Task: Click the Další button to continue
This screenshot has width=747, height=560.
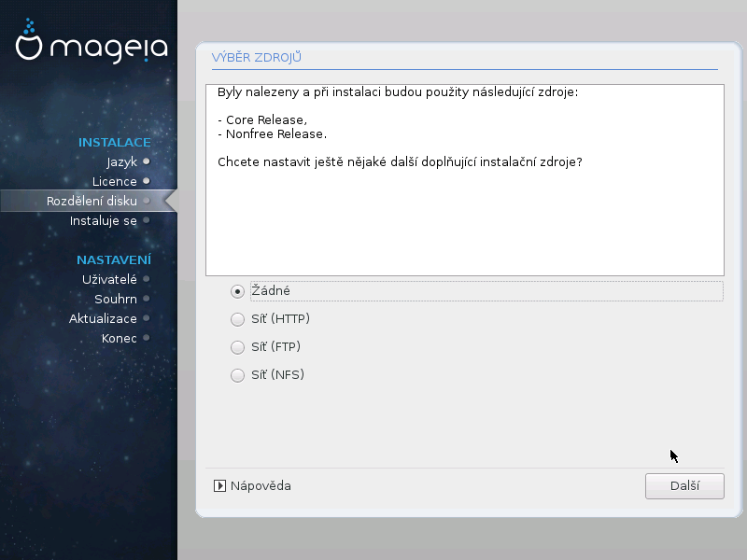Action: click(684, 486)
